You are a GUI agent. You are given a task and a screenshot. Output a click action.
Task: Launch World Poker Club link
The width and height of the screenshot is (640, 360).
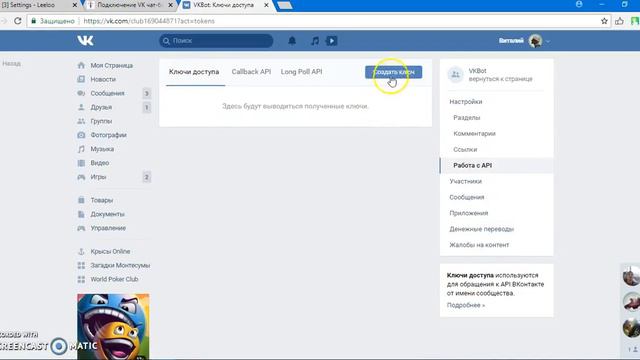point(114,279)
